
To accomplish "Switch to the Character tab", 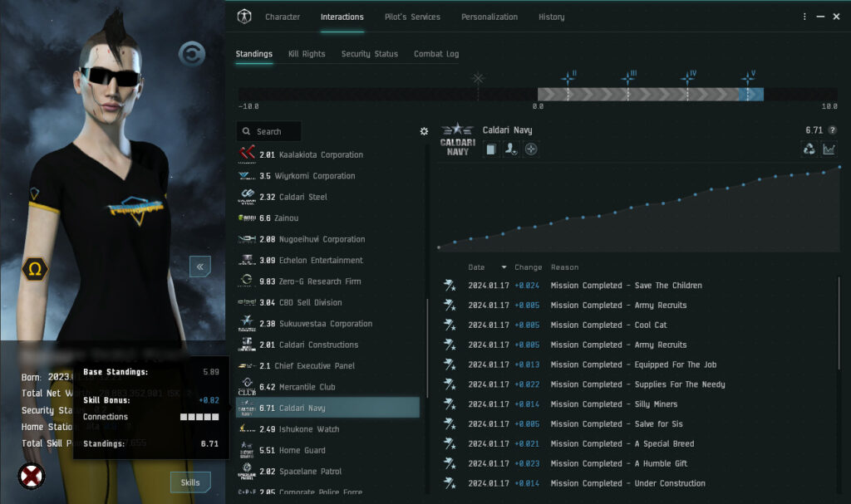I will [x=283, y=17].
